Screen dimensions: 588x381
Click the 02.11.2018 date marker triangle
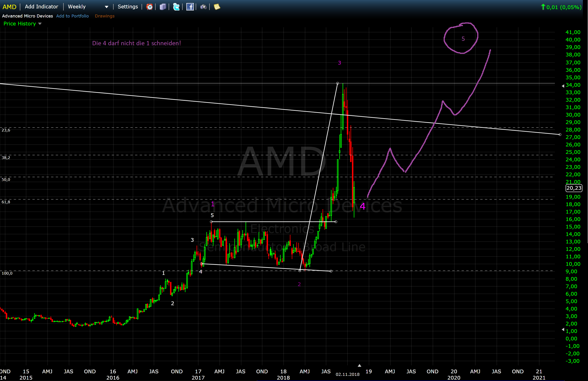(x=359, y=365)
